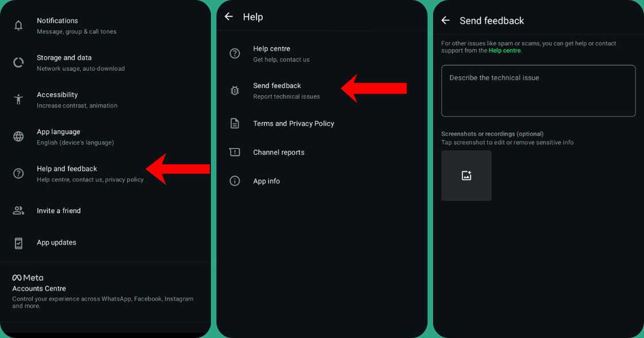Click the Storage and data icon
Screen dimensions: 644x338
(18, 62)
